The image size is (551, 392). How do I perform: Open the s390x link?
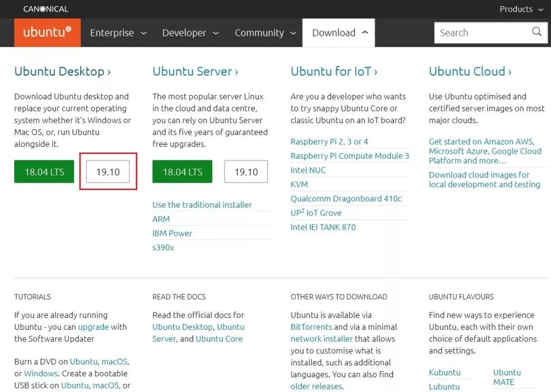[163, 248]
